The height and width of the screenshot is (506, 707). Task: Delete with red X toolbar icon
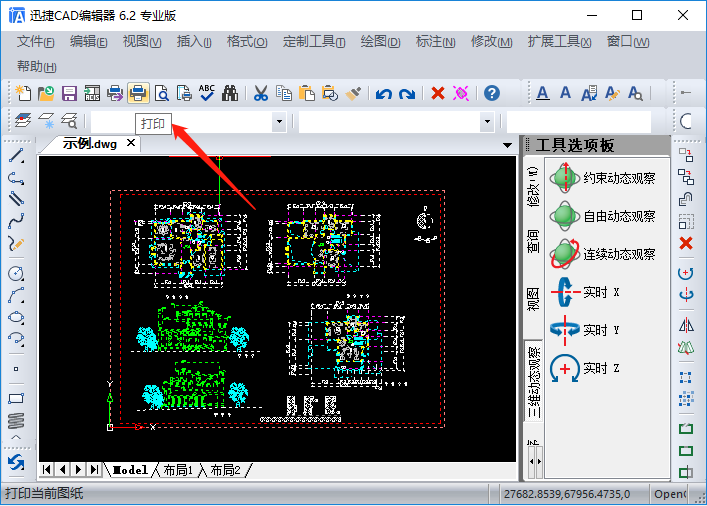[x=438, y=93]
